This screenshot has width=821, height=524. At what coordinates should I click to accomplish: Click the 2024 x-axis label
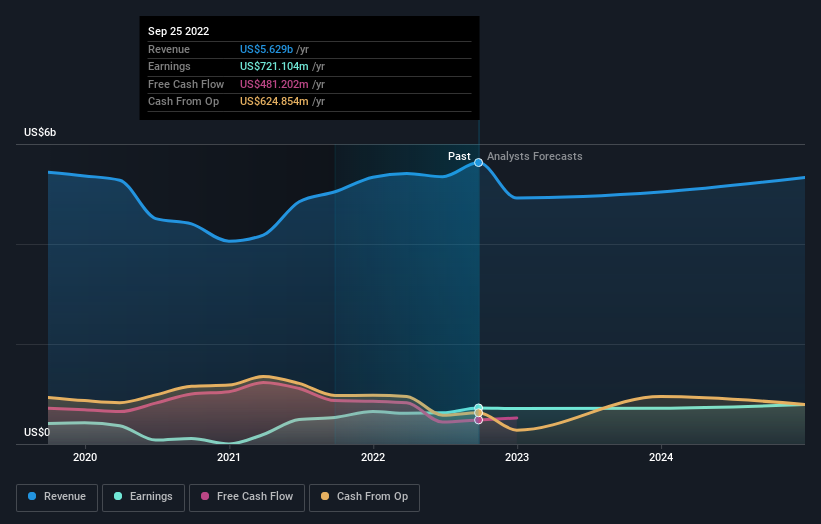point(661,457)
